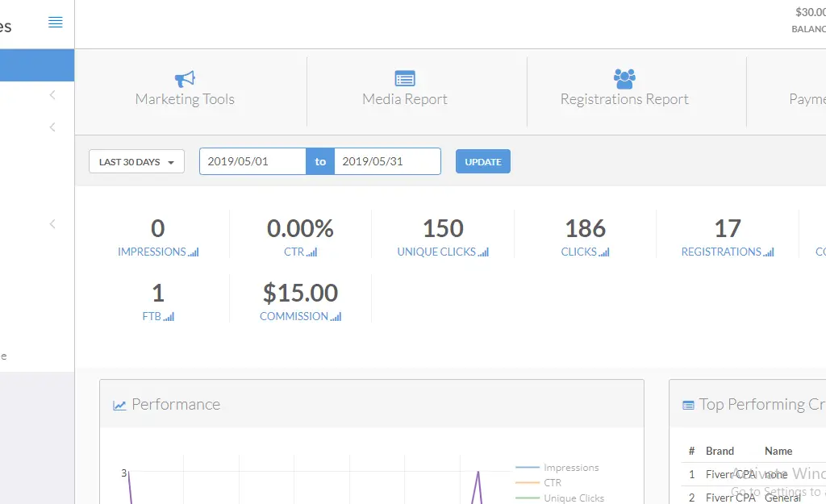Image resolution: width=826 pixels, height=504 pixels.
Task: Click the 186 clicks value
Action: point(586,228)
